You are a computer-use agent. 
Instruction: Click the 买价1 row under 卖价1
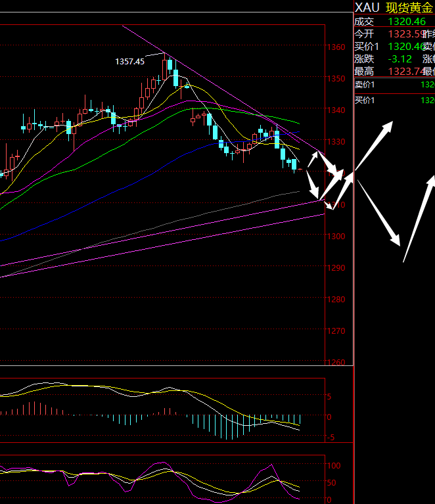[x=394, y=101]
